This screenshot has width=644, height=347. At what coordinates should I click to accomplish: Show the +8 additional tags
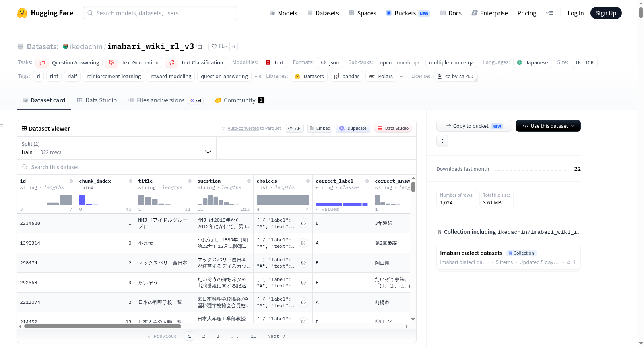pos(258,76)
